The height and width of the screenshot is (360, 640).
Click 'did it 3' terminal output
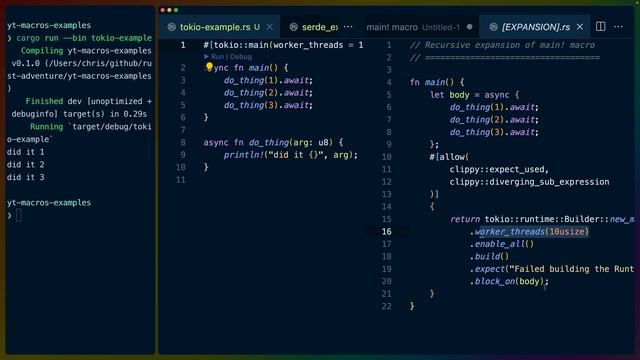[25, 177]
